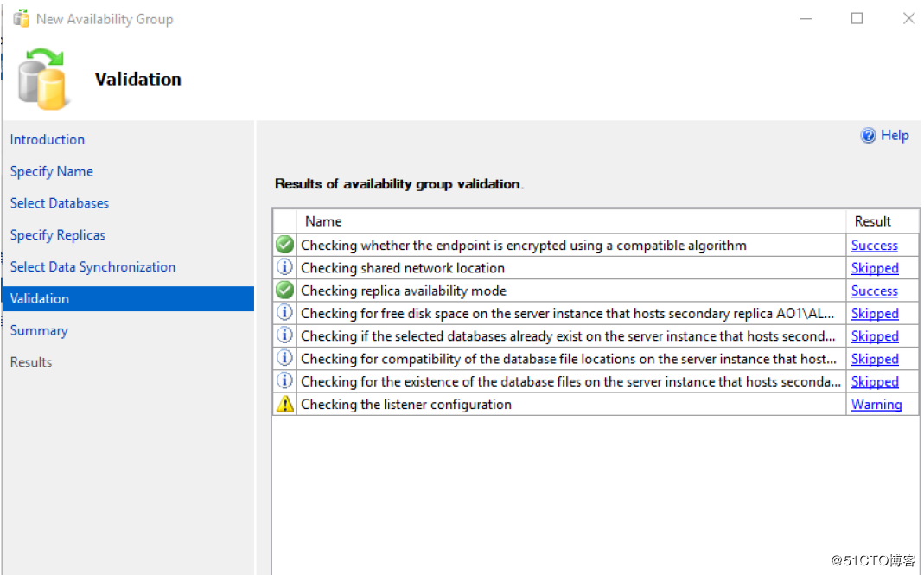Click the Results step in the sidebar
The image size is (924, 575).
[30, 362]
